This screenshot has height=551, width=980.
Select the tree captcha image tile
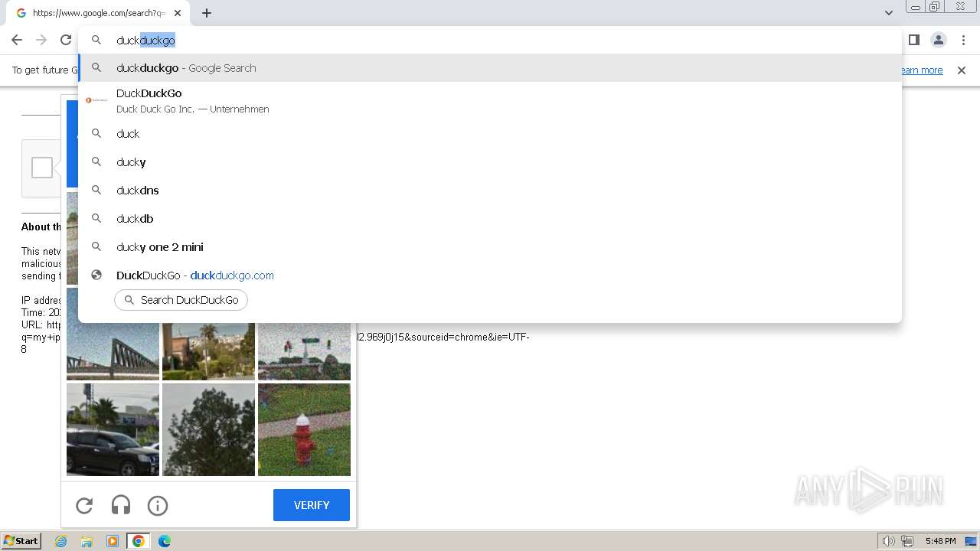[208, 429]
